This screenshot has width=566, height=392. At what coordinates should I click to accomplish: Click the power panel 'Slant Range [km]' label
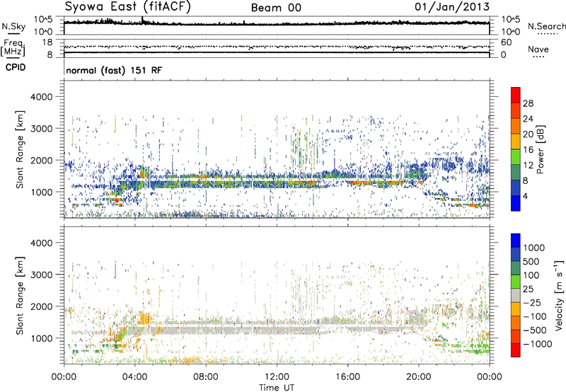click(20, 149)
